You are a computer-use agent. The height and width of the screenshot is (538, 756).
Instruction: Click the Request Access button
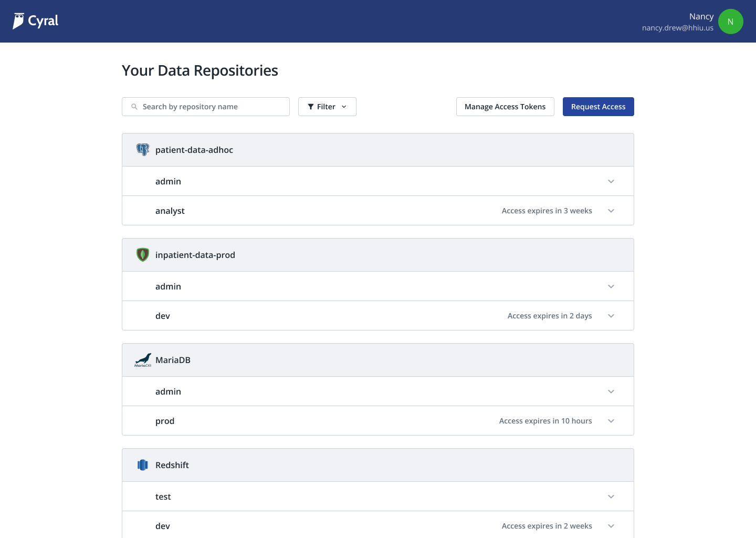(x=598, y=107)
